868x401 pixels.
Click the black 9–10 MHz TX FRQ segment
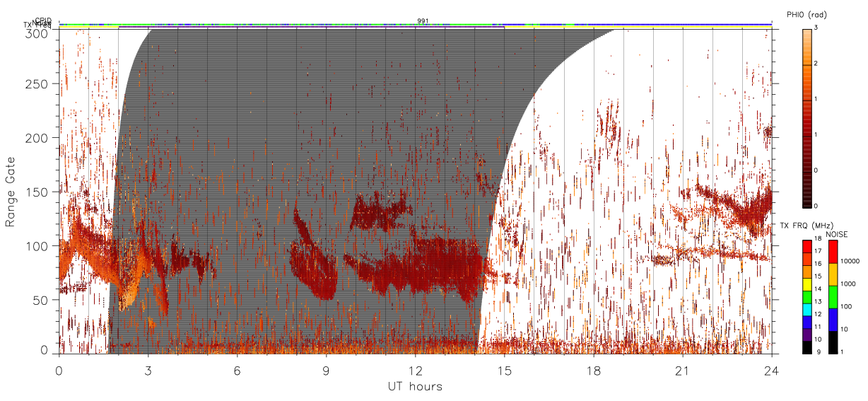click(x=807, y=347)
